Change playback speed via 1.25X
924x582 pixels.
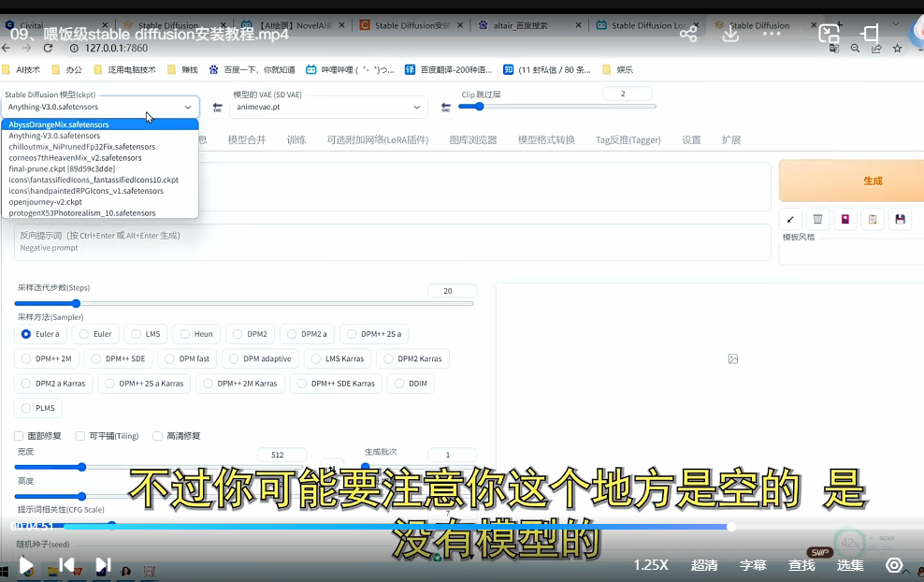click(x=651, y=565)
